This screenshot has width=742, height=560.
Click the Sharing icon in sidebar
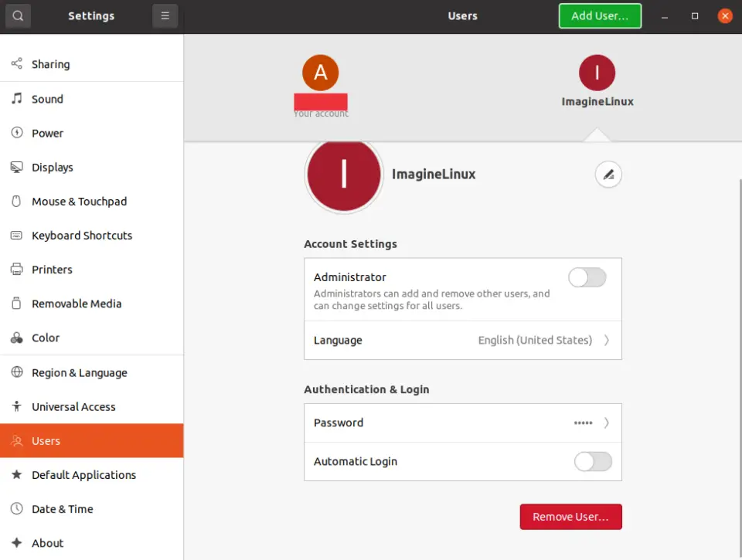coord(16,64)
